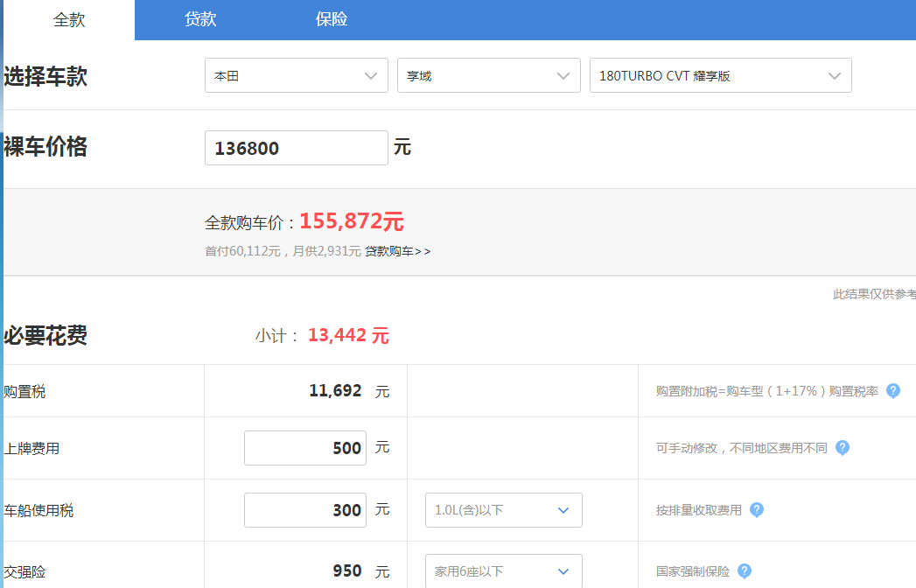916x588 pixels.
Task: Click the help icon beside 国家强制保险
Action: coord(745,571)
